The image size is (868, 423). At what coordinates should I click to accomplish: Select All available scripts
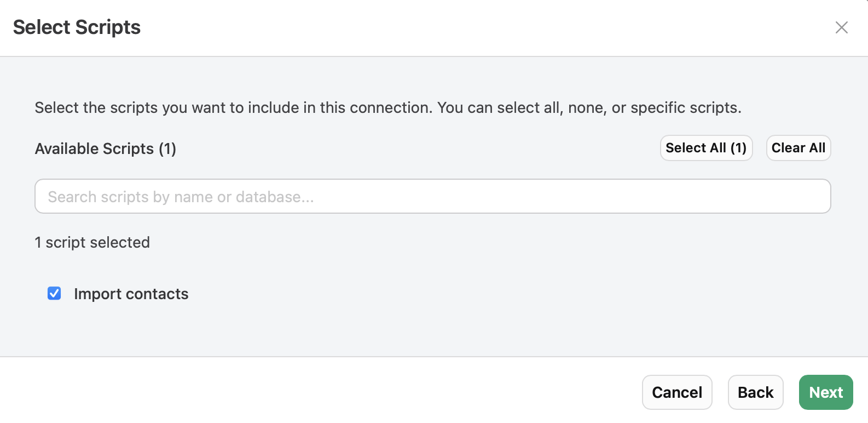point(706,148)
